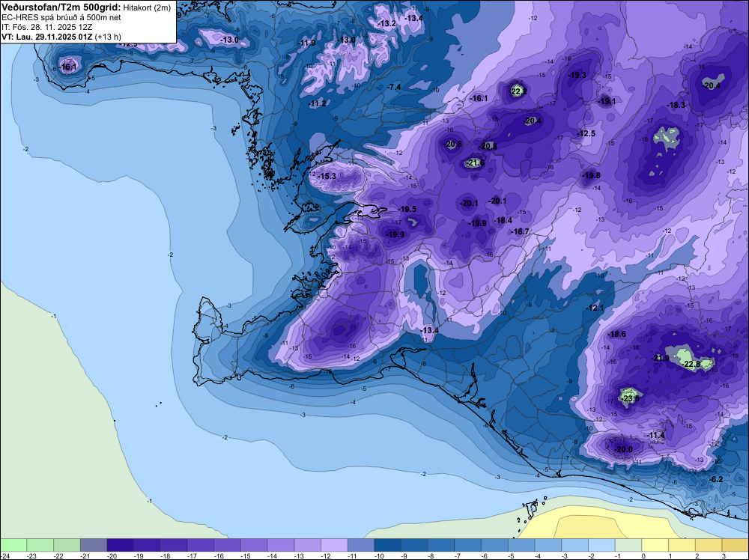Click the -23.5 cold spot label
Viewport: 749px width, 560px height.
(x=630, y=398)
